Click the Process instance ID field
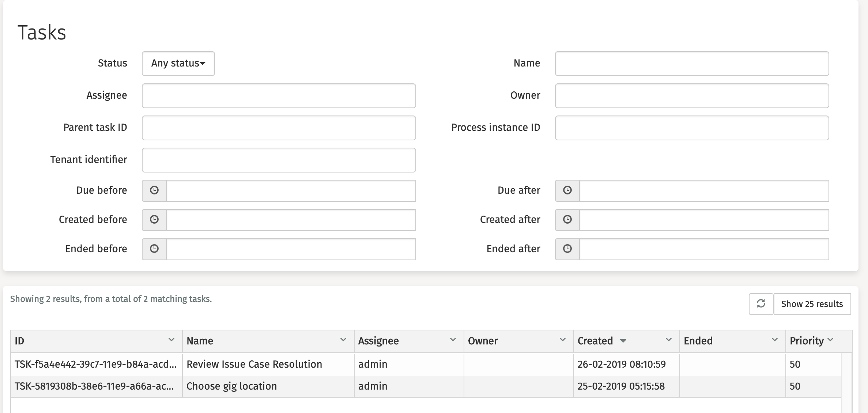The image size is (868, 413). [x=691, y=128]
